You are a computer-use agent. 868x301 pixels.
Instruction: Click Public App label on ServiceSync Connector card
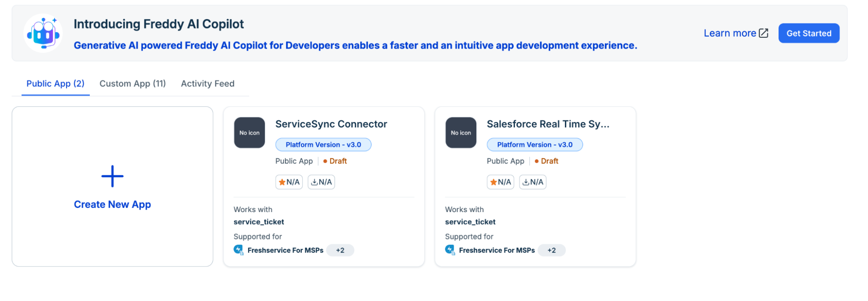[x=294, y=161]
